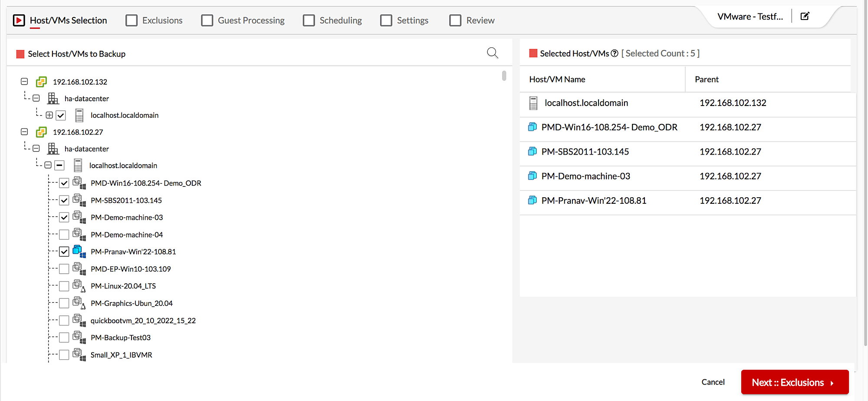Click the vCenter icon for 192.168.102.27
The height and width of the screenshot is (401, 868).
click(x=41, y=132)
